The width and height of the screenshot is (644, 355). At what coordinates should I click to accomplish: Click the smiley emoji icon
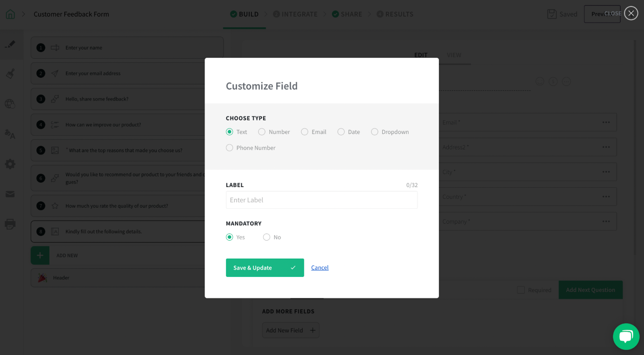coord(540,82)
